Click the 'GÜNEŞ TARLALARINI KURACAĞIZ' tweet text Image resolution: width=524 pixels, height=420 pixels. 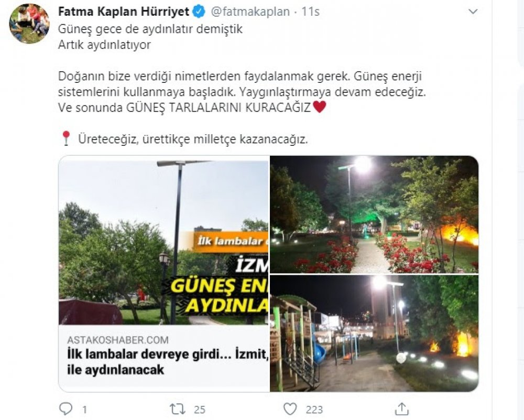(x=218, y=107)
